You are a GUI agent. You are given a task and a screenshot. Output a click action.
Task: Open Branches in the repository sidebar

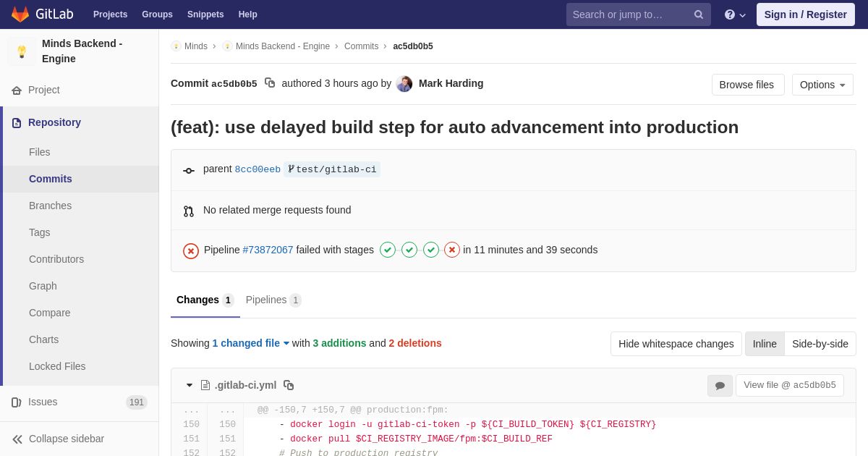click(x=50, y=206)
